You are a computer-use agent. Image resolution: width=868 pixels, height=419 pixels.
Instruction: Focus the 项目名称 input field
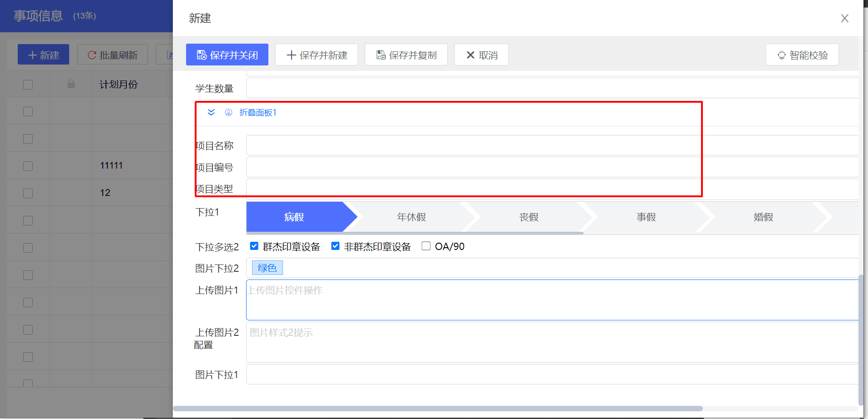click(x=552, y=145)
